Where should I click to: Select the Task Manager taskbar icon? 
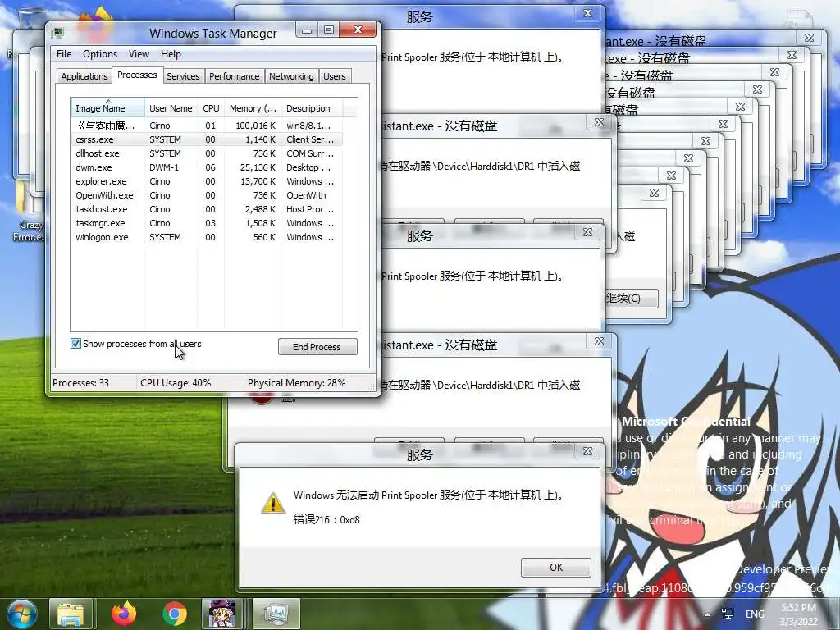276,614
